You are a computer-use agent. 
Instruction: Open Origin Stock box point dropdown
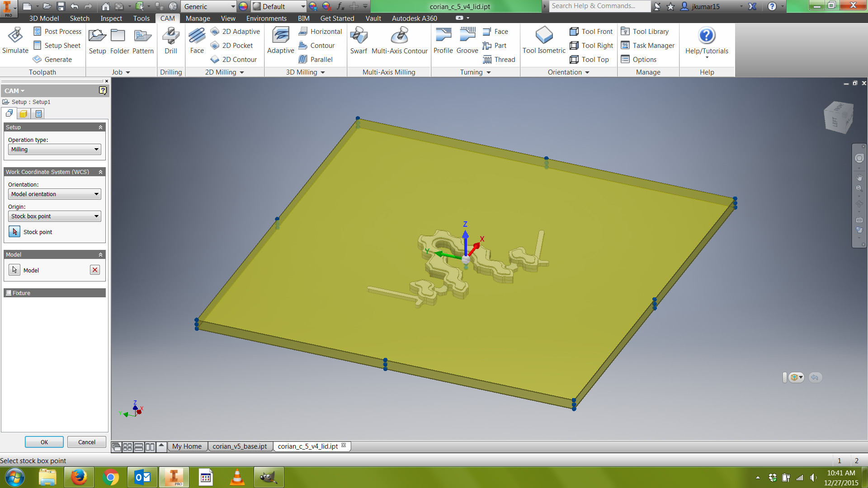[55, 216]
